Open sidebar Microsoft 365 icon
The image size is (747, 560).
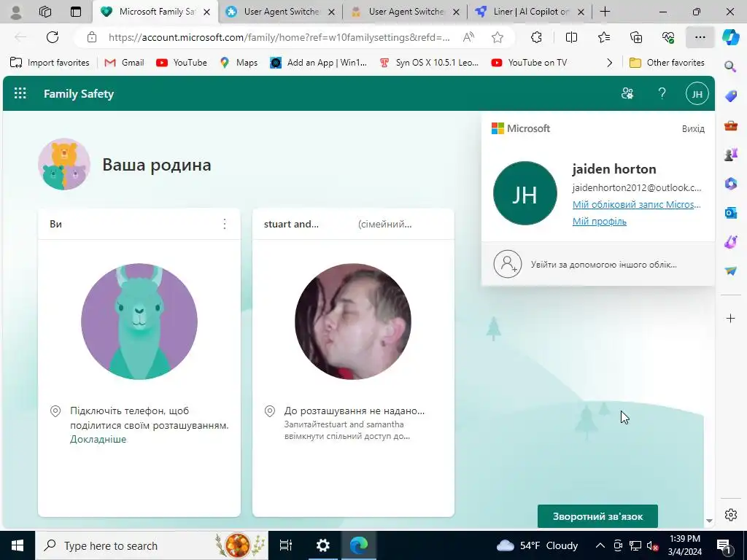pyautogui.click(x=730, y=183)
